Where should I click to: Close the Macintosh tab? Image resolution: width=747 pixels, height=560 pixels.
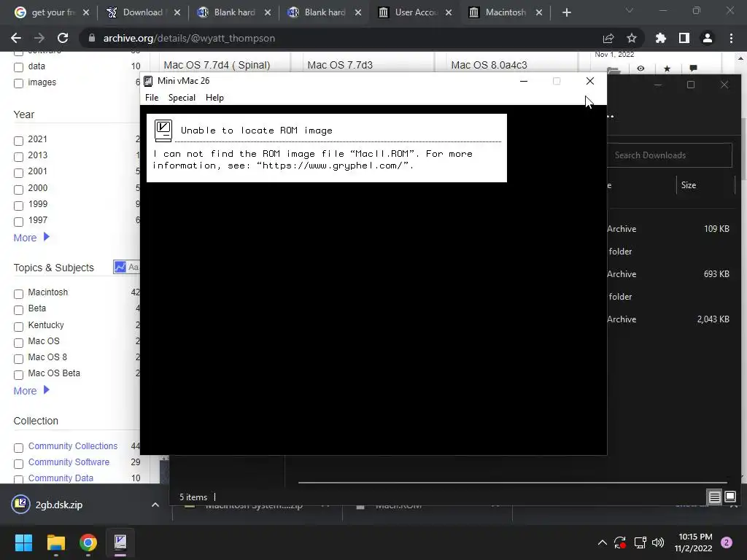[539, 12]
